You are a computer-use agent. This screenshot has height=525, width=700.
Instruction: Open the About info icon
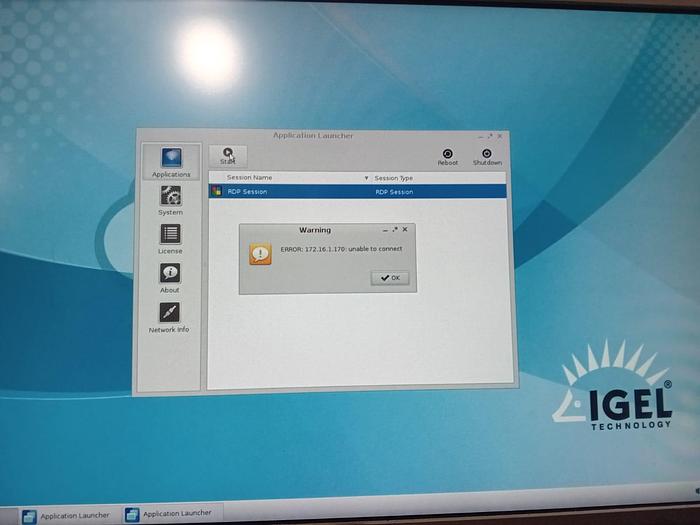(x=170, y=275)
